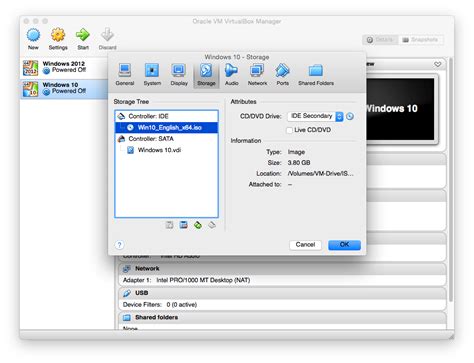This screenshot has width=474, height=363.
Task: Click the Size 3.80 GB value
Action: pyautogui.click(x=299, y=163)
